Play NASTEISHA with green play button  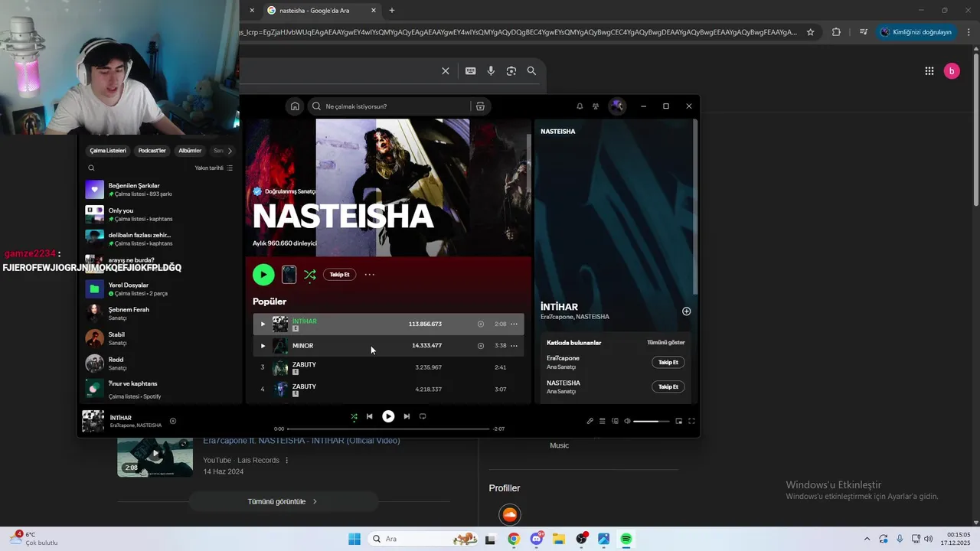[x=263, y=274]
